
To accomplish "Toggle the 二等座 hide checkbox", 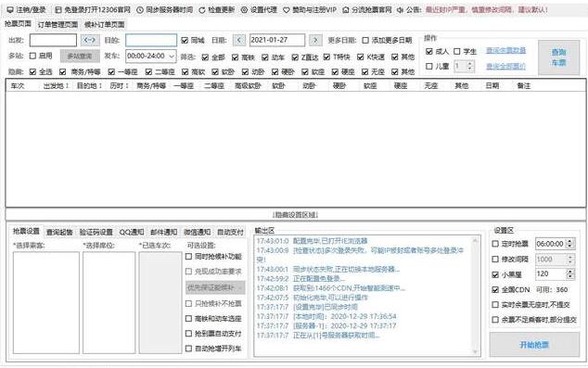I will pyautogui.click(x=149, y=71).
